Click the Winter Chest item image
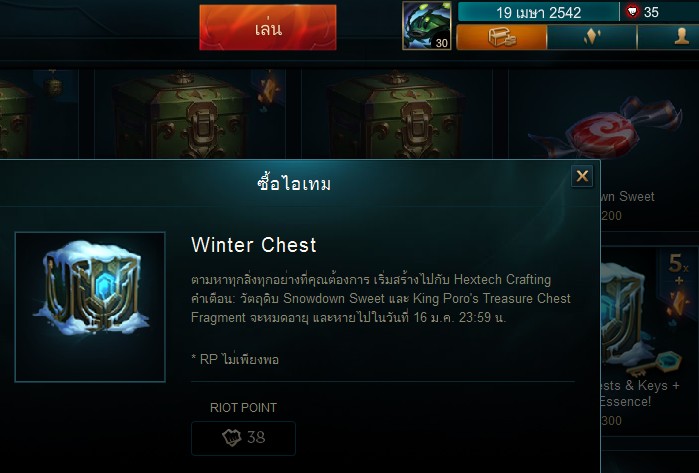699x473 pixels. click(90, 307)
